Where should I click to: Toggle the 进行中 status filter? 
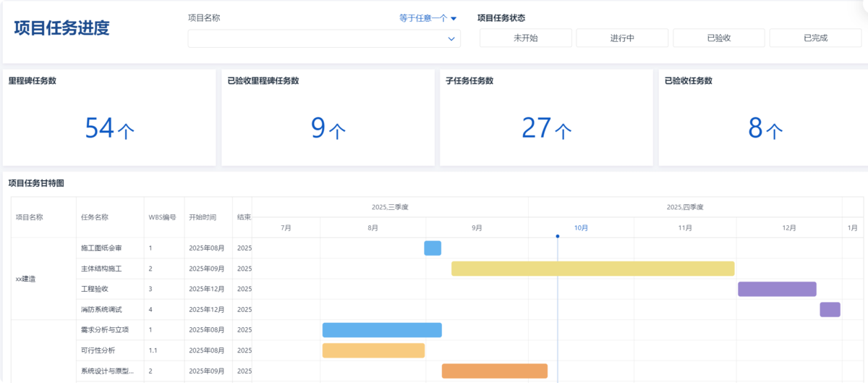(x=622, y=38)
